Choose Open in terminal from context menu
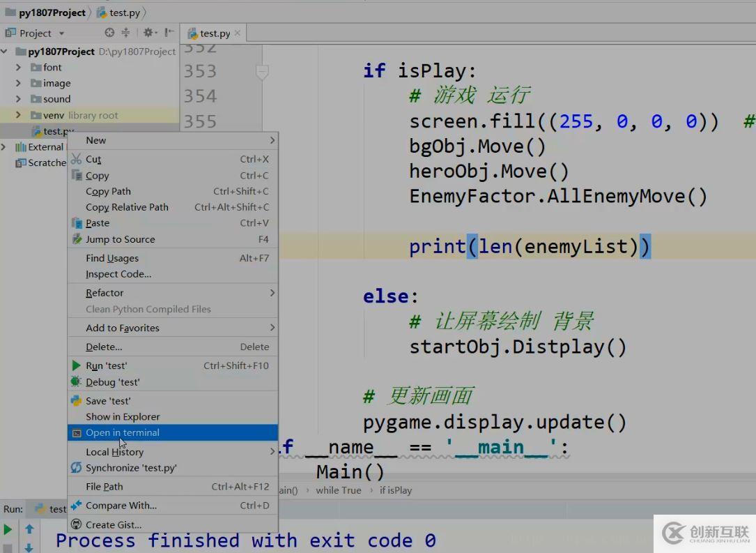 [123, 433]
